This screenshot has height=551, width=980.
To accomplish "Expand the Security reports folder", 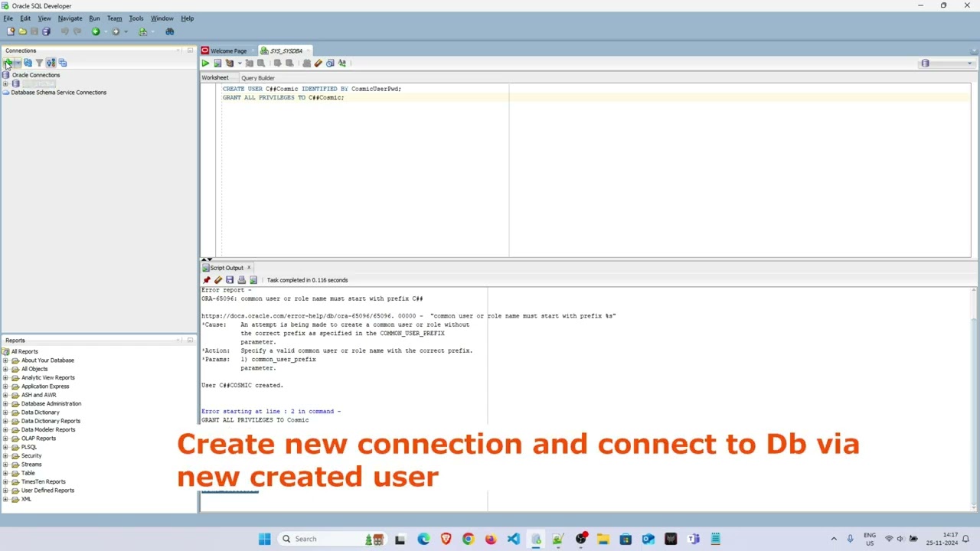I will click(6, 456).
